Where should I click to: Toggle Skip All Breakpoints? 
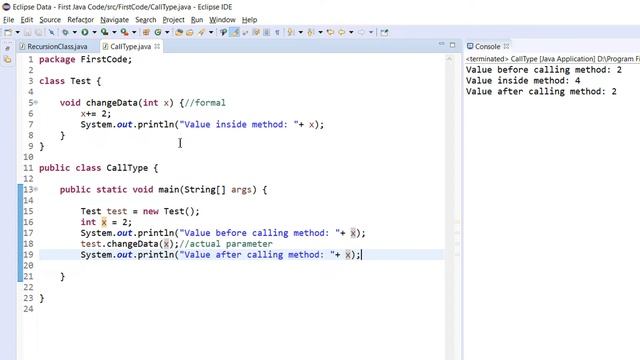coord(51,32)
